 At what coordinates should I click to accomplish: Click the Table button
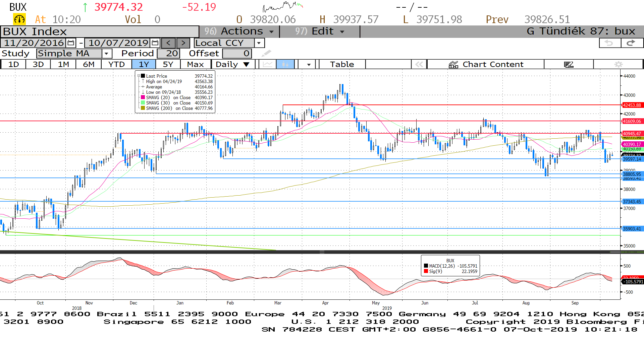(x=342, y=64)
